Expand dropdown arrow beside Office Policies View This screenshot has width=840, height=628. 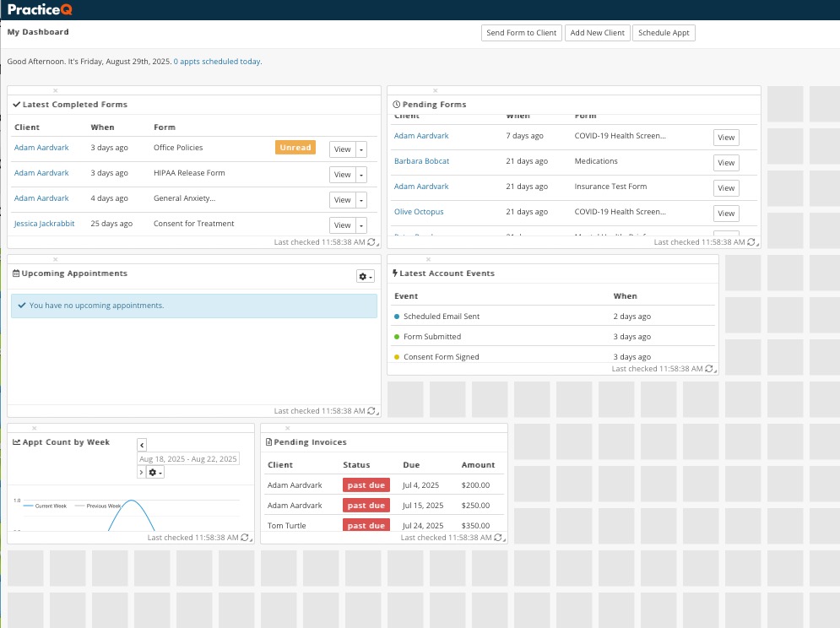click(362, 149)
